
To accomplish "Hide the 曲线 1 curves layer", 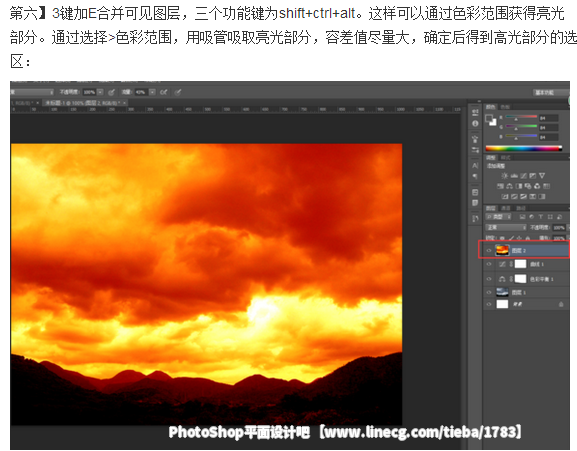I will click(x=489, y=264).
